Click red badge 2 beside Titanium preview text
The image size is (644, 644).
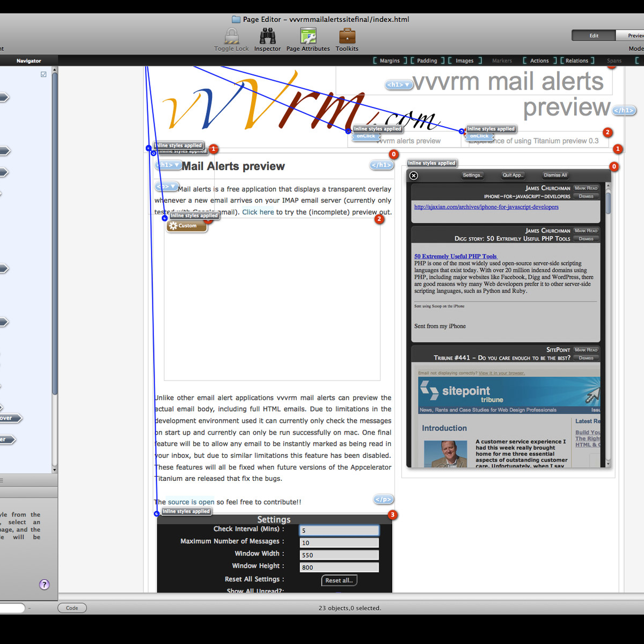608,132
